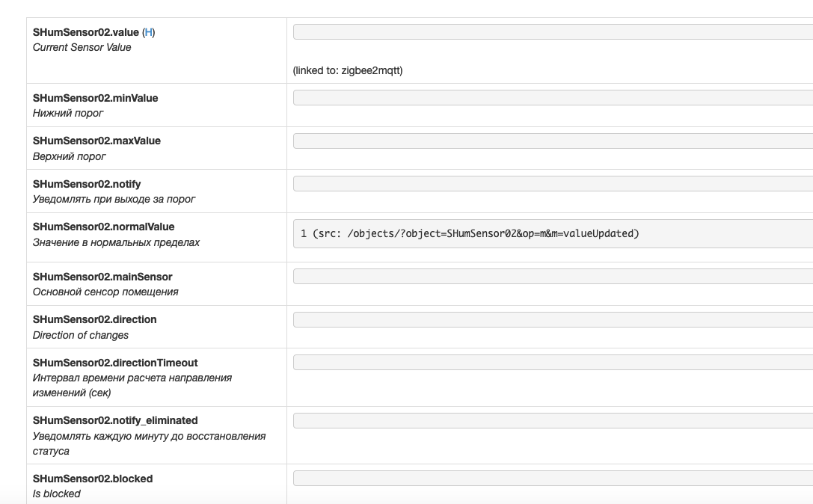Viewport: 813px width, 504px height.
Task: Select the SHumSensor02.maxValue property label
Action: click(96, 141)
